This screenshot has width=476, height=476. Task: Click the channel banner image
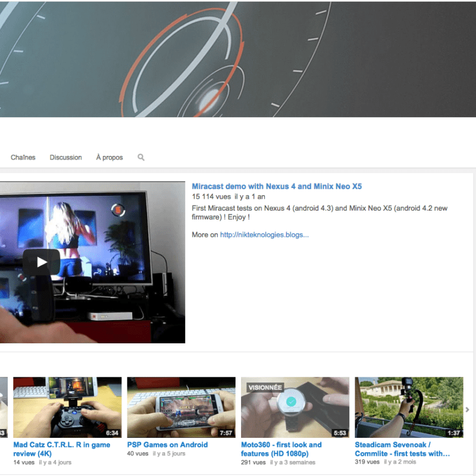pos(238,59)
